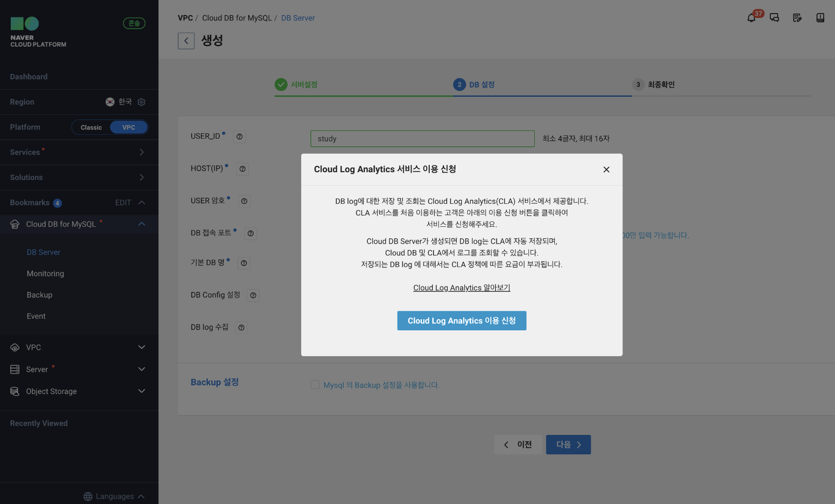Expand the Server sidebar group
This screenshot has width=835, height=504.
coord(142,369)
